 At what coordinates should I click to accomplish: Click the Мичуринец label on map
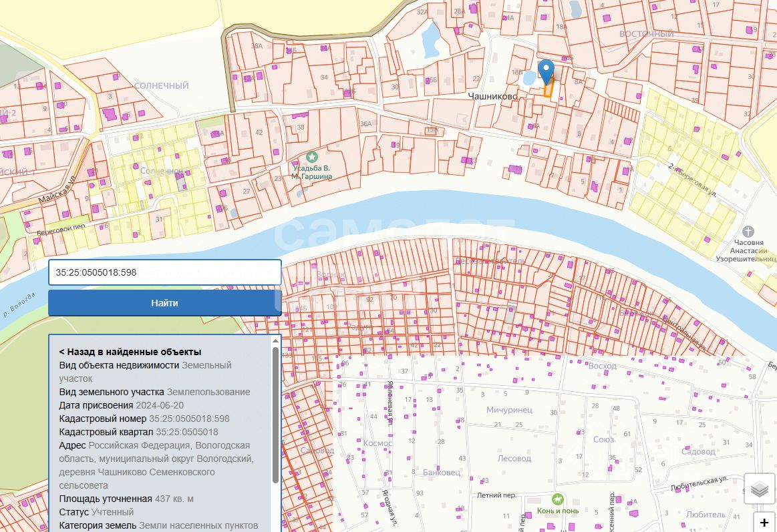pyautogui.click(x=509, y=410)
